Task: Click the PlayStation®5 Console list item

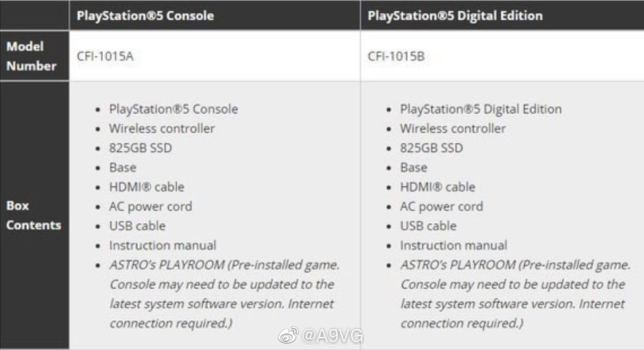Action: (174, 109)
